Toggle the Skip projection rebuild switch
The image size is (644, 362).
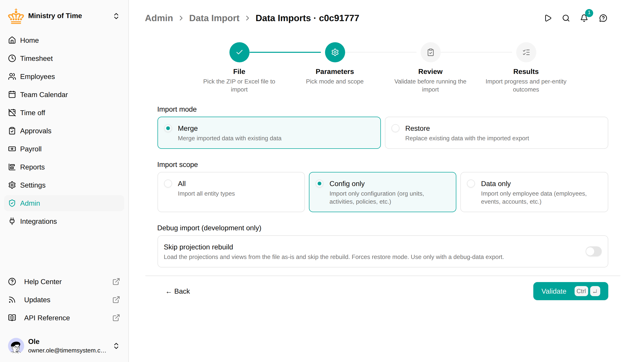pos(594,251)
